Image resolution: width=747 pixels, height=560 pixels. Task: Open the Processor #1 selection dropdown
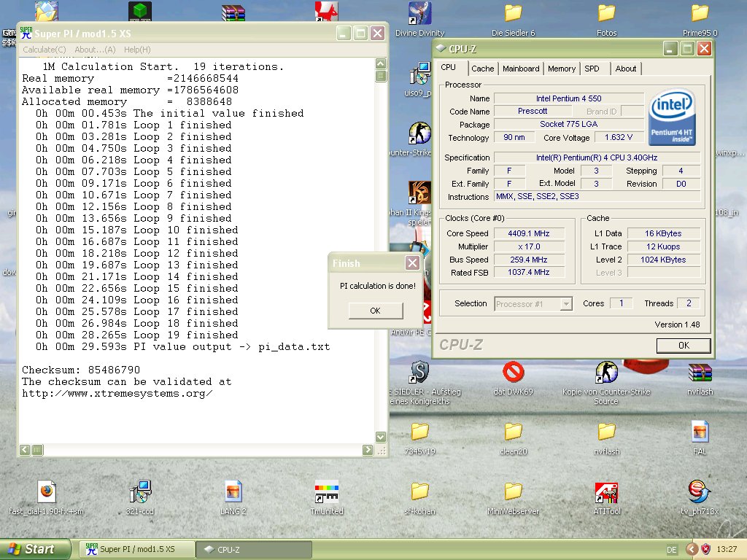click(533, 304)
